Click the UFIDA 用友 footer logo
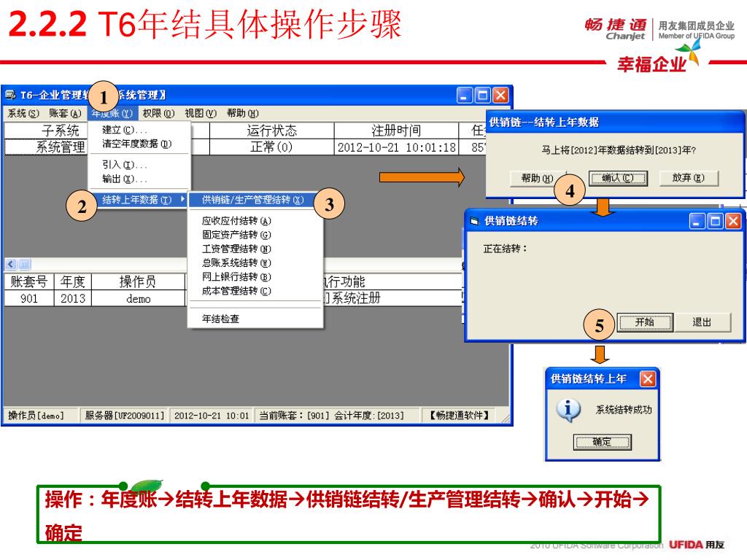The width and height of the screenshot is (747, 560). pos(697,545)
